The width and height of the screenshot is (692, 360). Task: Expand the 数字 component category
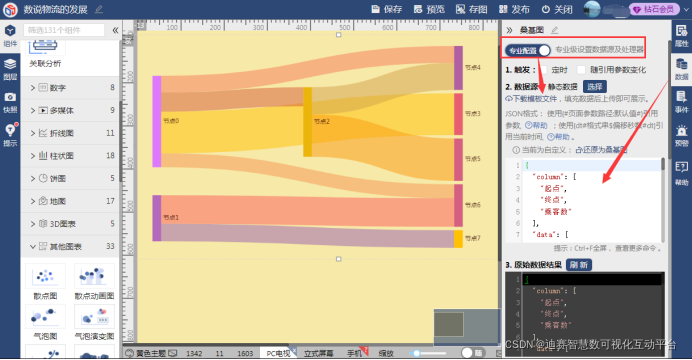click(x=71, y=88)
